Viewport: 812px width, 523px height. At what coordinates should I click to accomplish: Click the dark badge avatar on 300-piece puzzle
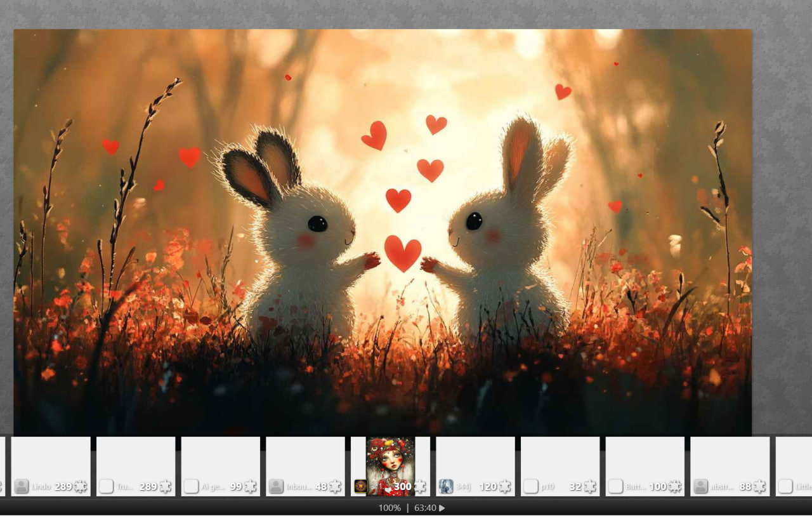click(x=360, y=487)
